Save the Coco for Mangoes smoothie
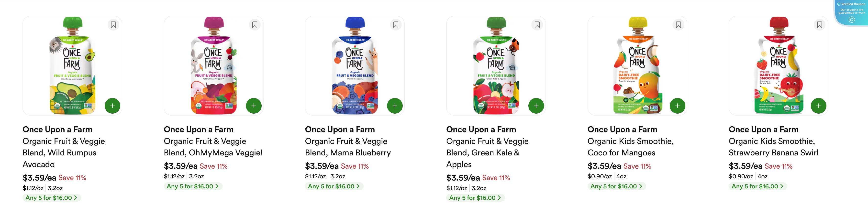868x216 pixels. pyautogui.click(x=678, y=25)
